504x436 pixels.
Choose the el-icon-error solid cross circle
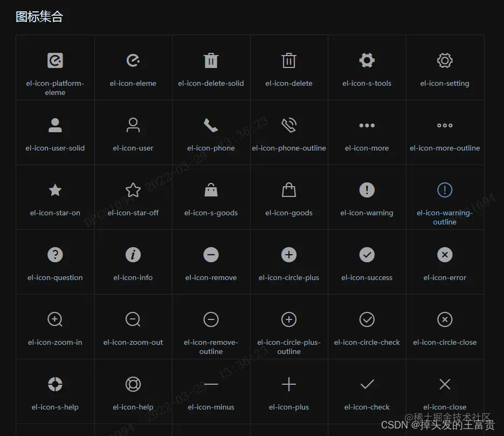pos(445,255)
